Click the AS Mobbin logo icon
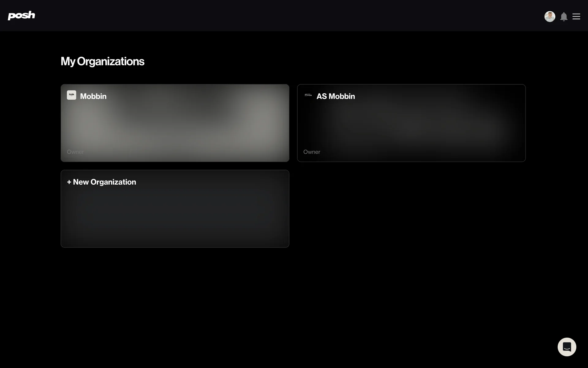 [308, 95]
